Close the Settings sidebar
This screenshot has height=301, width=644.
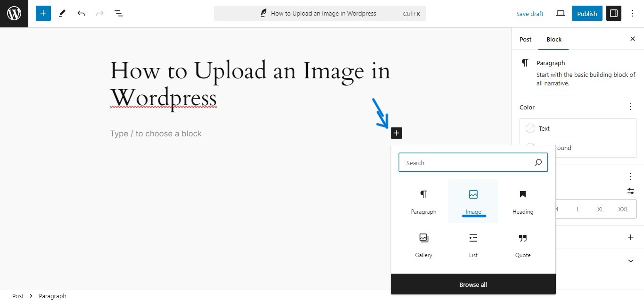pyautogui.click(x=633, y=39)
